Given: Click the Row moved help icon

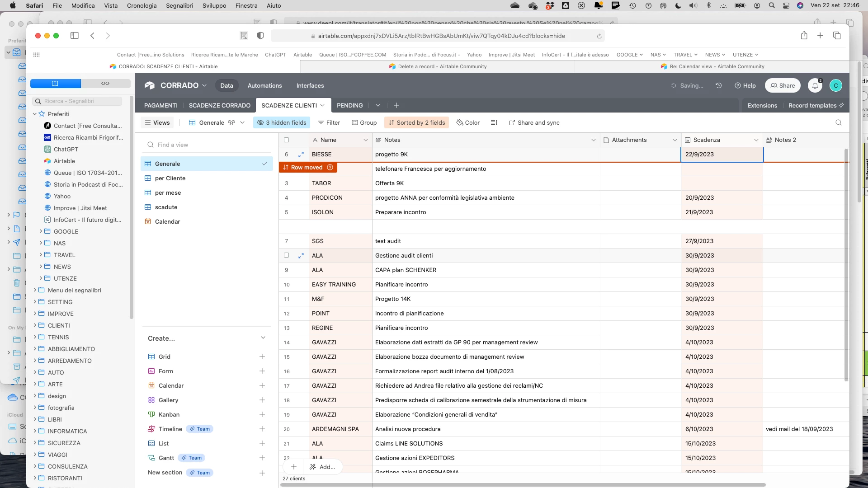Looking at the screenshot, I should 330,168.
